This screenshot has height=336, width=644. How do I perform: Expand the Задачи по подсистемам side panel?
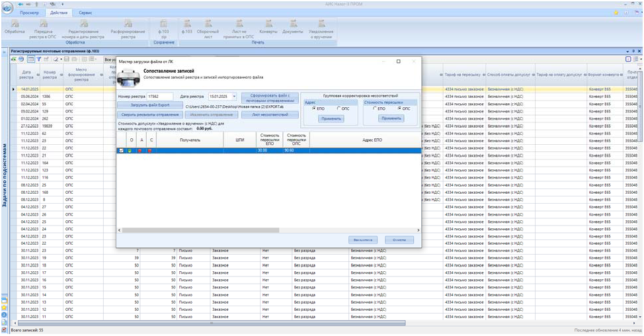[4, 175]
